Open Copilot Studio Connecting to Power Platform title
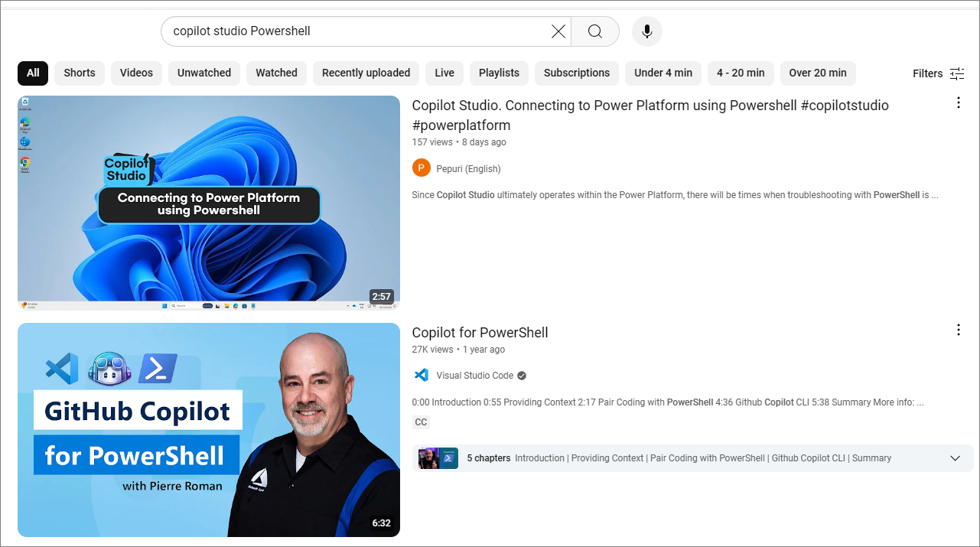The image size is (980, 547). pos(650,115)
